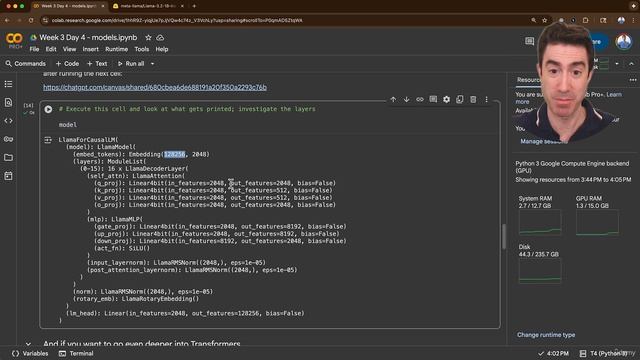
Task: Open the Terminal panel
Action: (x=76, y=353)
